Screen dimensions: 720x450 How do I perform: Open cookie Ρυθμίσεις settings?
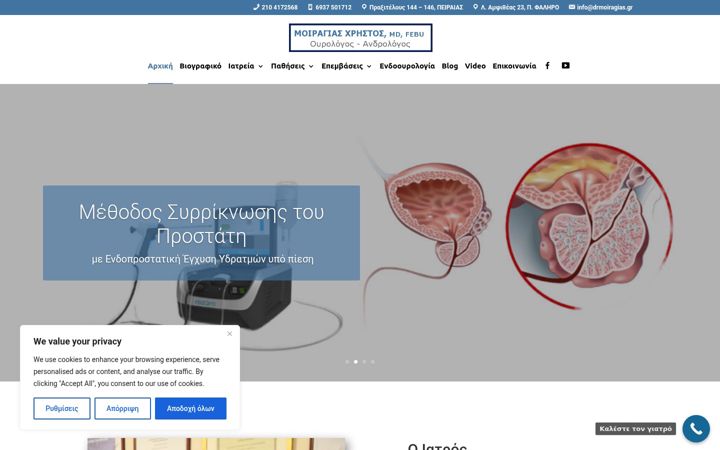point(62,408)
